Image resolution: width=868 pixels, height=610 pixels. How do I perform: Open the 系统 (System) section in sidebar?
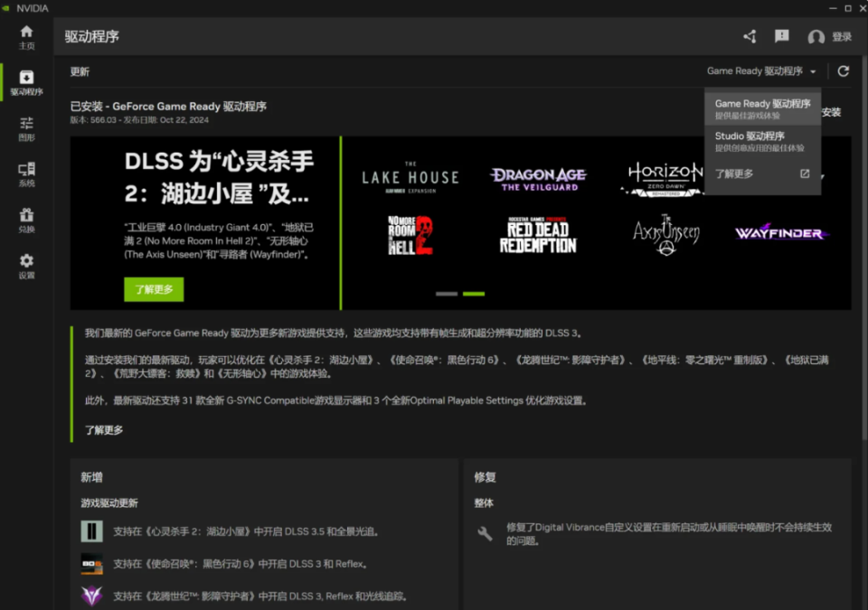[26, 174]
